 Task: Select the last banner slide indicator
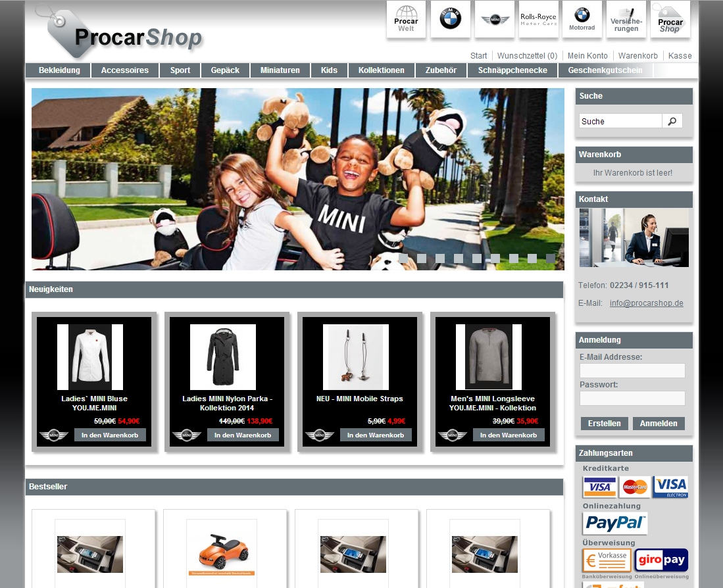pos(551,258)
